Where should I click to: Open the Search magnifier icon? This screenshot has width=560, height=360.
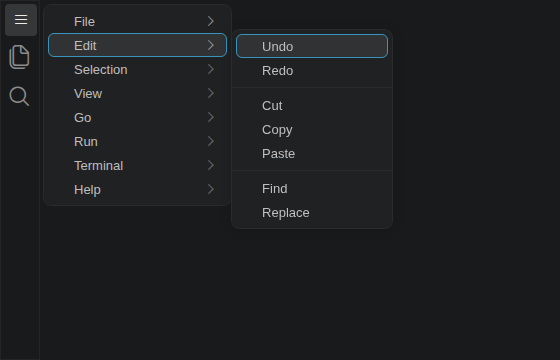[19, 96]
